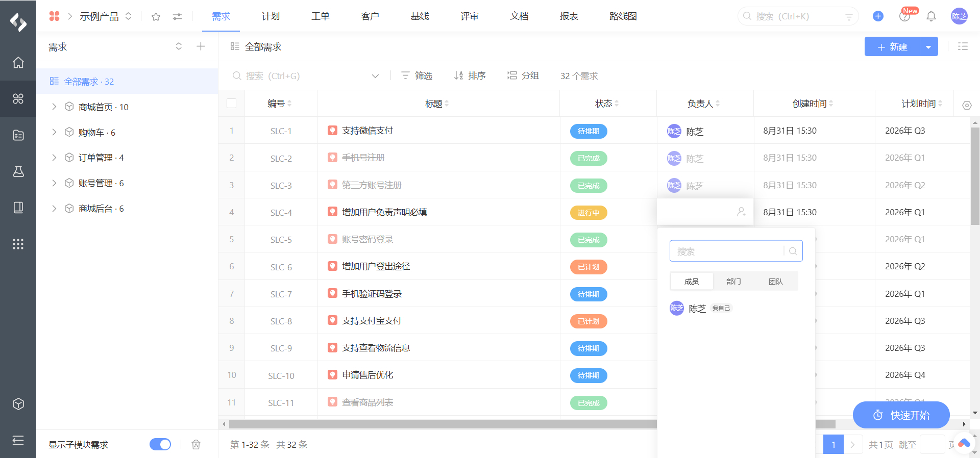980x458 pixels.
Task: Click the 筛选 filter button
Action: click(x=417, y=76)
